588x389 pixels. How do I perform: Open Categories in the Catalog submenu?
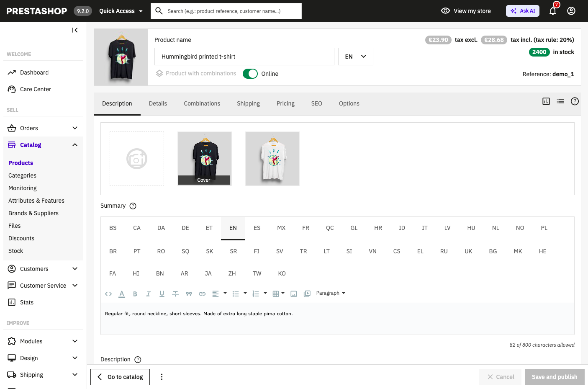click(22, 175)
